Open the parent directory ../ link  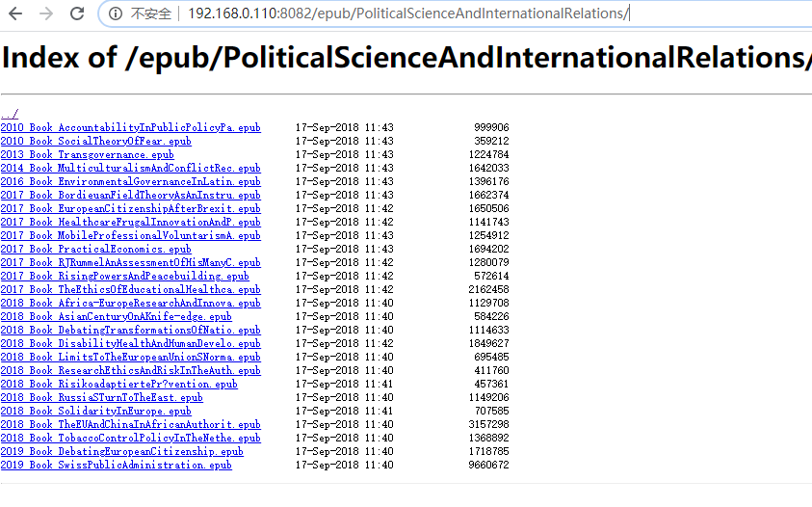10,114
